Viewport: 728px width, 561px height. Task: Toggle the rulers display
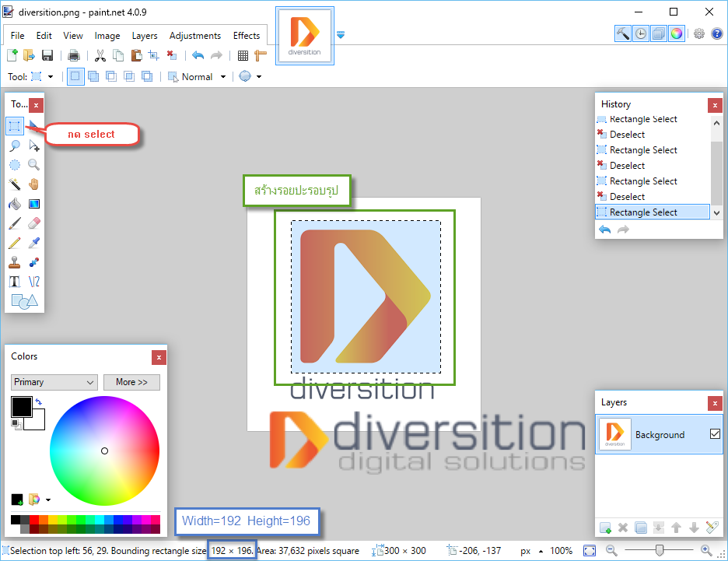pyautogui.click(x=261, y=55)
